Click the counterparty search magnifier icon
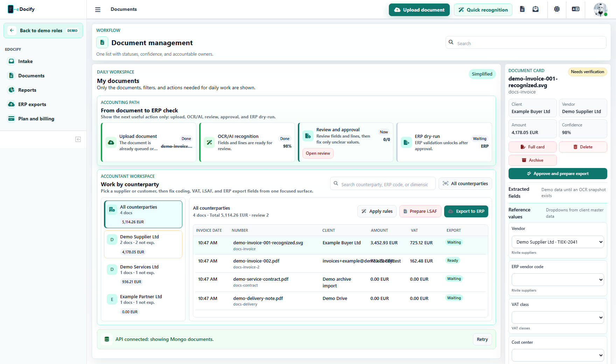The width and height of the screenshot is (616, 364). pyautogui.click(x=336, y=183)
